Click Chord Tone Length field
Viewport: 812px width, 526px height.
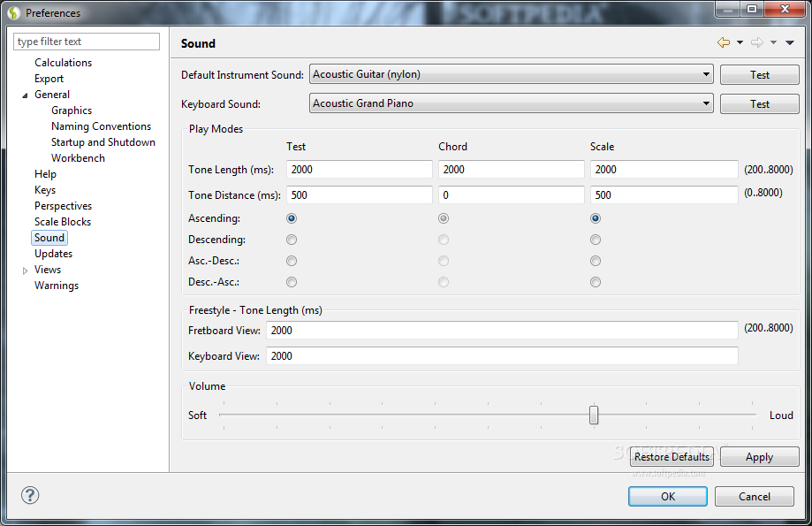tap(511, 170)
